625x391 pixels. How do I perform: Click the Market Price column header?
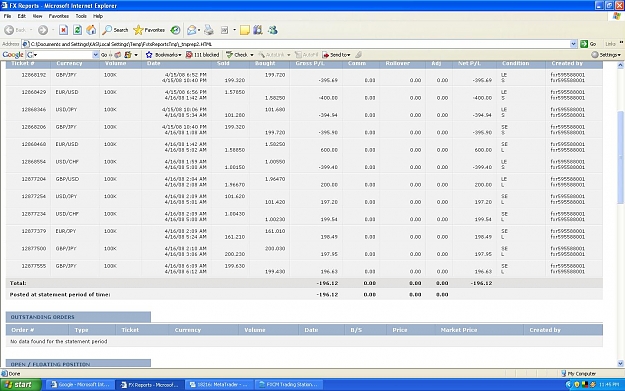pyautogui.click(x=459, y=330)
